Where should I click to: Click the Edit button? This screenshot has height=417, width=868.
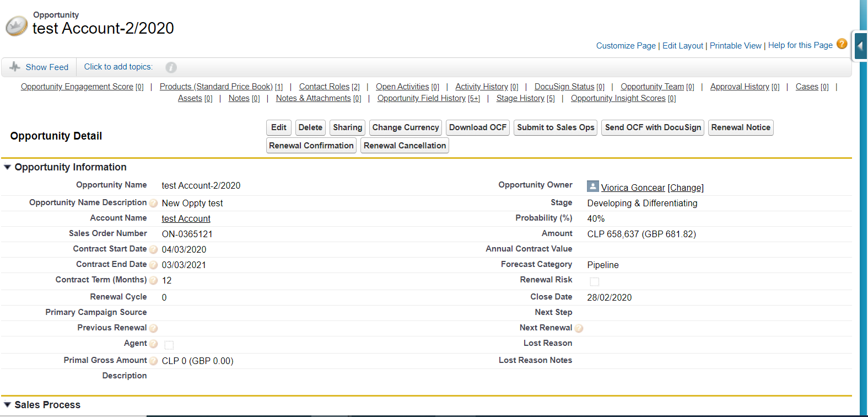[x=279, y=127]
